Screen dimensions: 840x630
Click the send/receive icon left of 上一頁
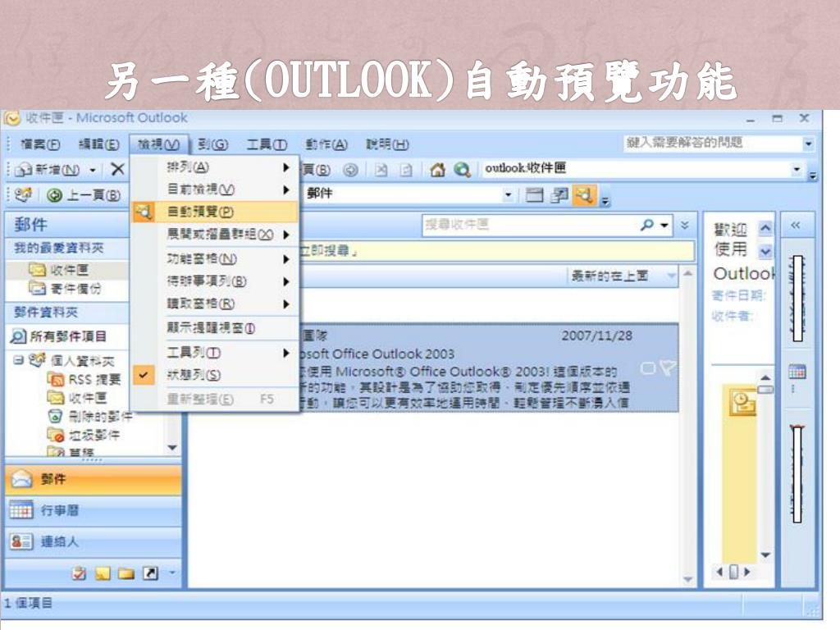tap(23, 195)
